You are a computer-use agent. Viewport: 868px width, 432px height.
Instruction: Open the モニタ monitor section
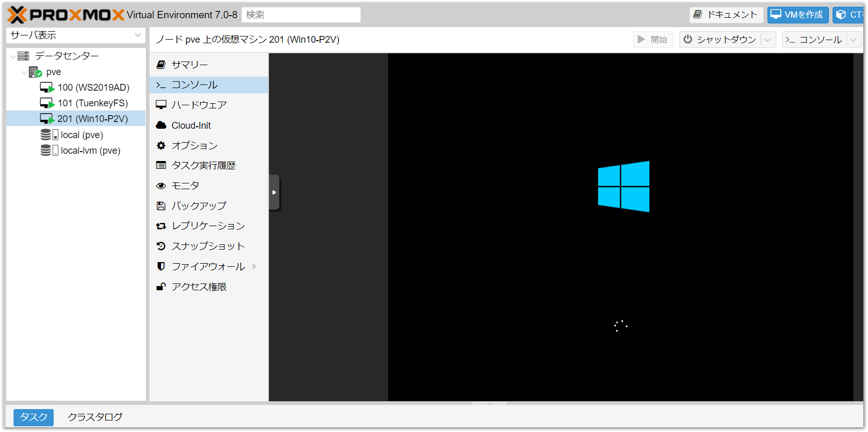point(209,186)
